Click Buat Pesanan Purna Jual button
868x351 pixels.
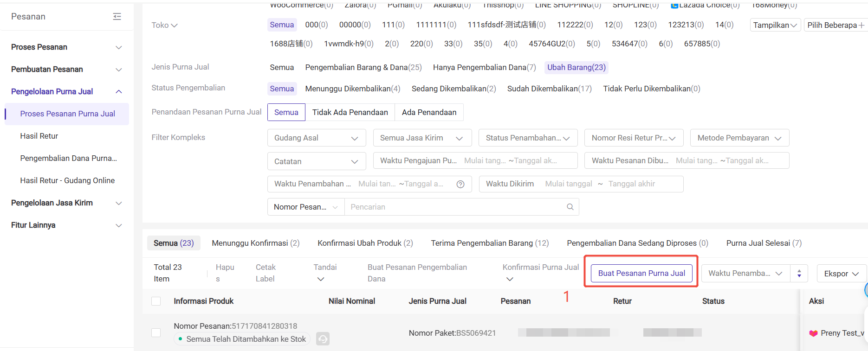(x=641, y=273)
